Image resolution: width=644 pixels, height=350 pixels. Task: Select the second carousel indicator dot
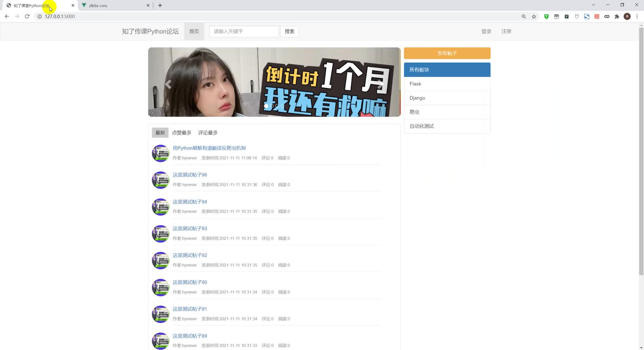[x=272, y=106]
